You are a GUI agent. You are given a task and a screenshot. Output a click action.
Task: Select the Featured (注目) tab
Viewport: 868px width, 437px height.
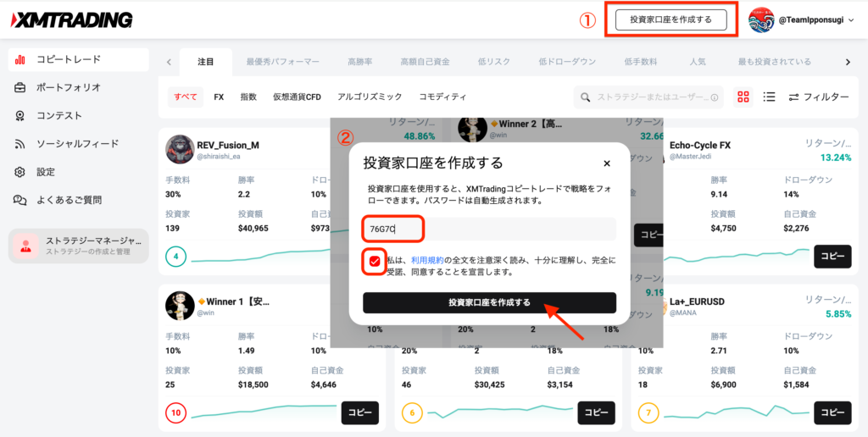205,62
